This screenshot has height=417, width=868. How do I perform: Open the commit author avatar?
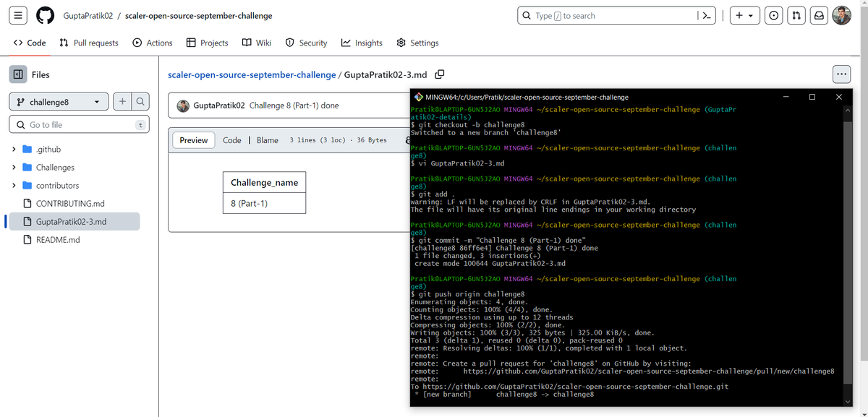click(183, 106)
